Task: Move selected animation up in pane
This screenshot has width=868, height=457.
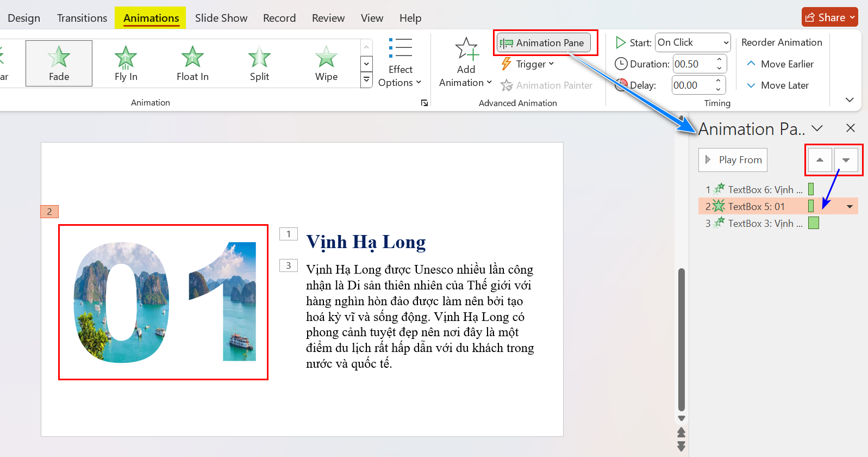Action: (820, 160)
